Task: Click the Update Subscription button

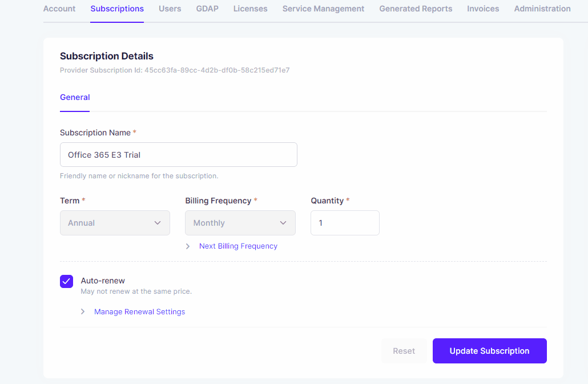Action: (489, 351)
